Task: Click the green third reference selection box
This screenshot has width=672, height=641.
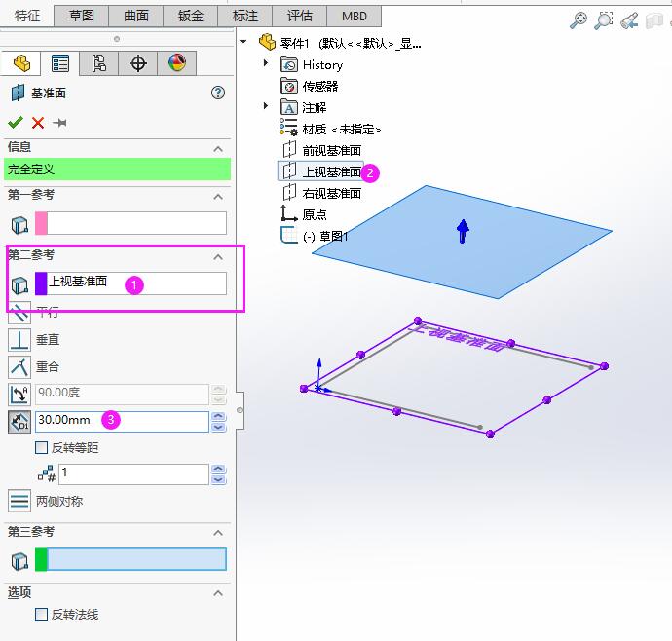Action: [131, 559]
